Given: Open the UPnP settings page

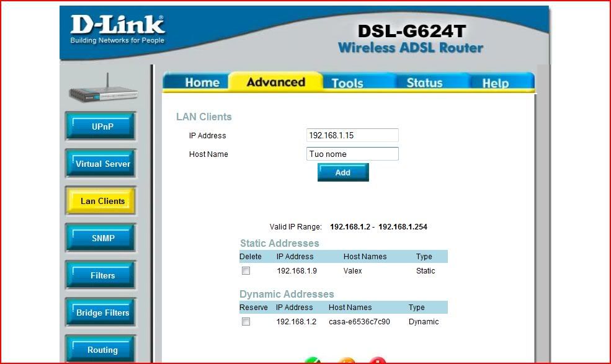Looking at the screenshot, I should [x=101, y=127].
